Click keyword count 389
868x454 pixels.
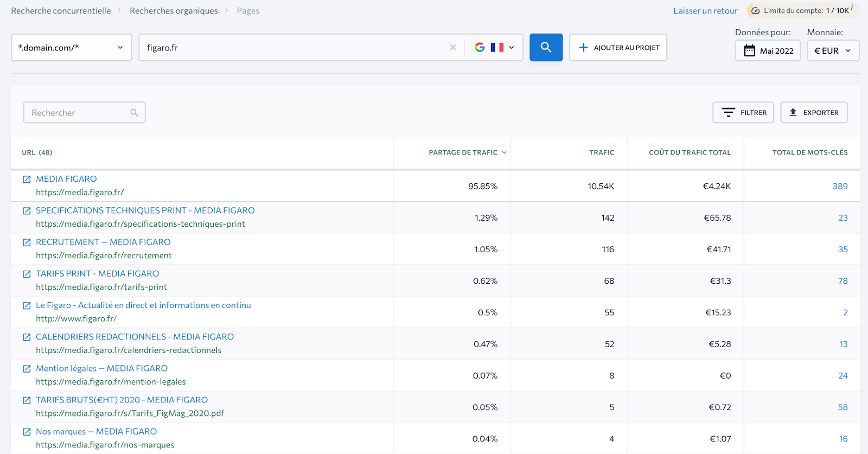[840, 186]
